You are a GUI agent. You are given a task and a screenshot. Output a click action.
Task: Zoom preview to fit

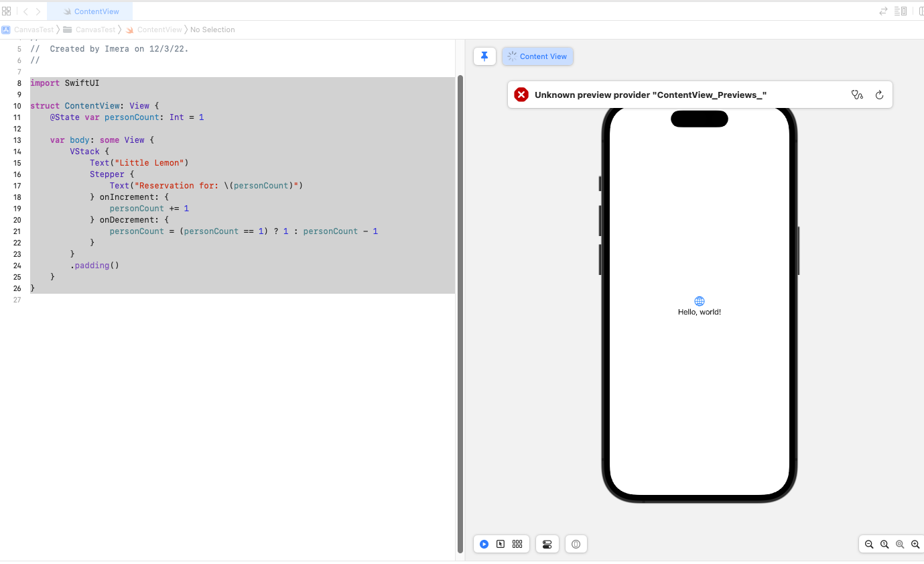(x=900, y=544)
